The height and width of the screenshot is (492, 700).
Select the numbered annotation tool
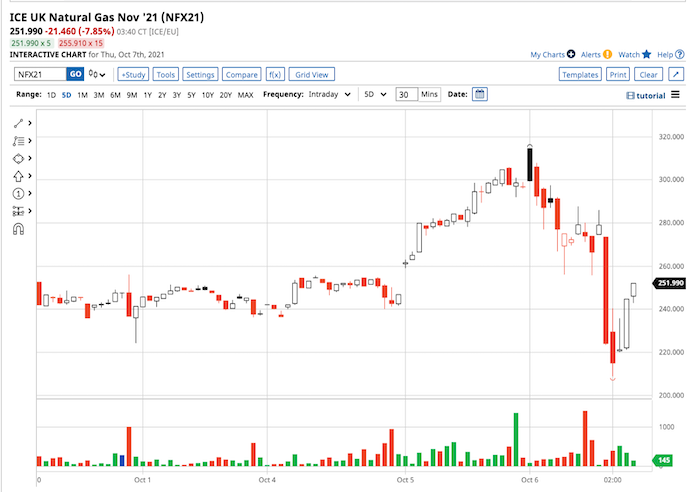click(18, 193)
